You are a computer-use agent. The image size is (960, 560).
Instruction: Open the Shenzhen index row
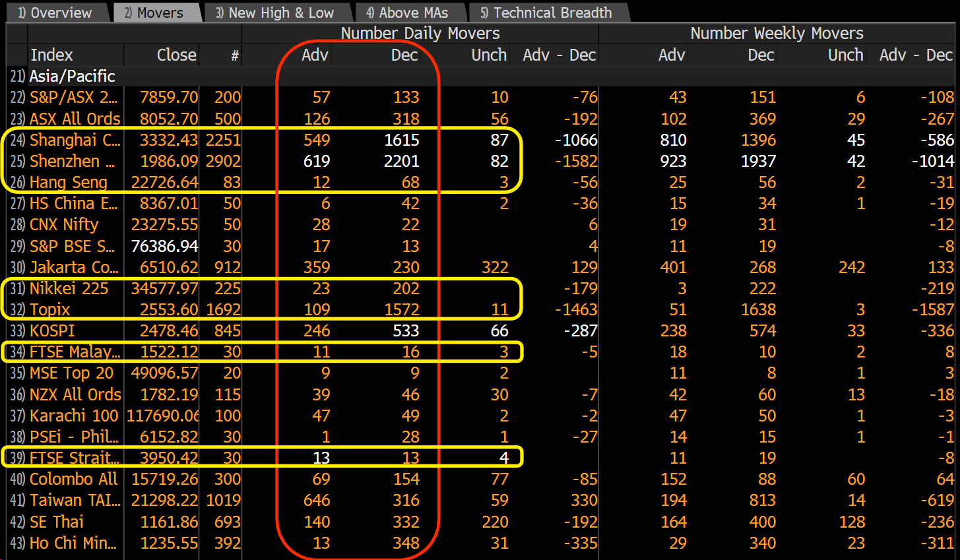[x=72, y=161]
